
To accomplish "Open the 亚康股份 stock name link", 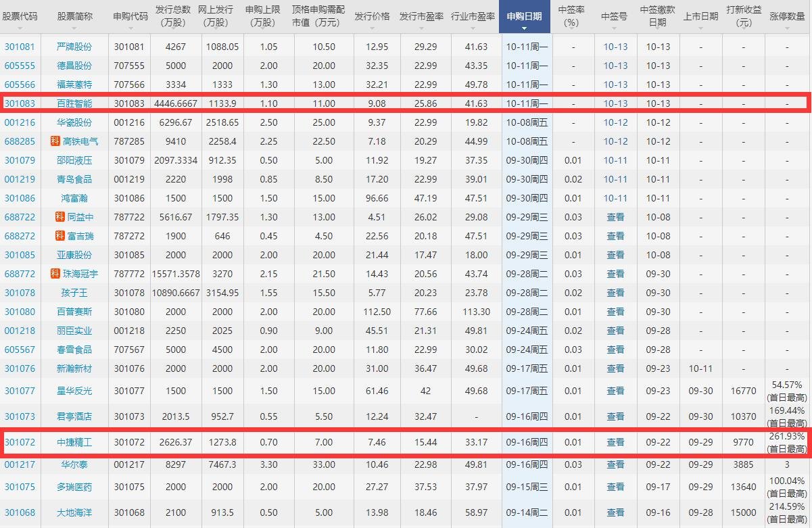I will point(74,255).
